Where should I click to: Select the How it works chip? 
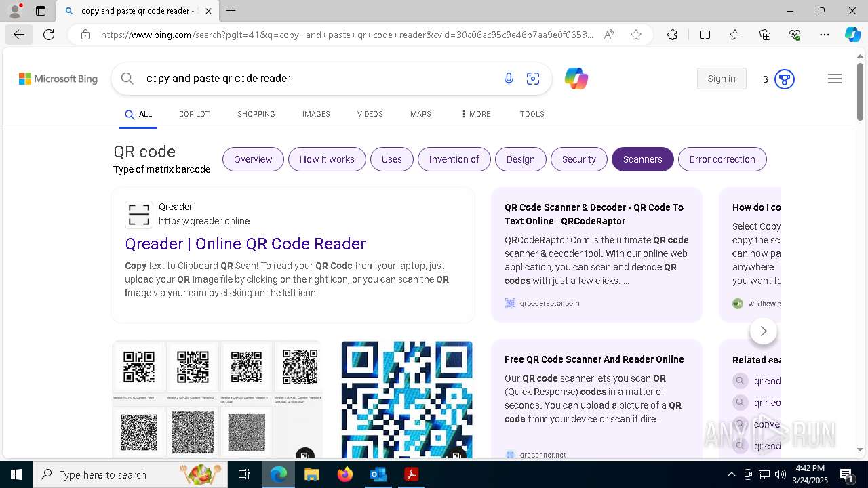click(x=327, y=159)
